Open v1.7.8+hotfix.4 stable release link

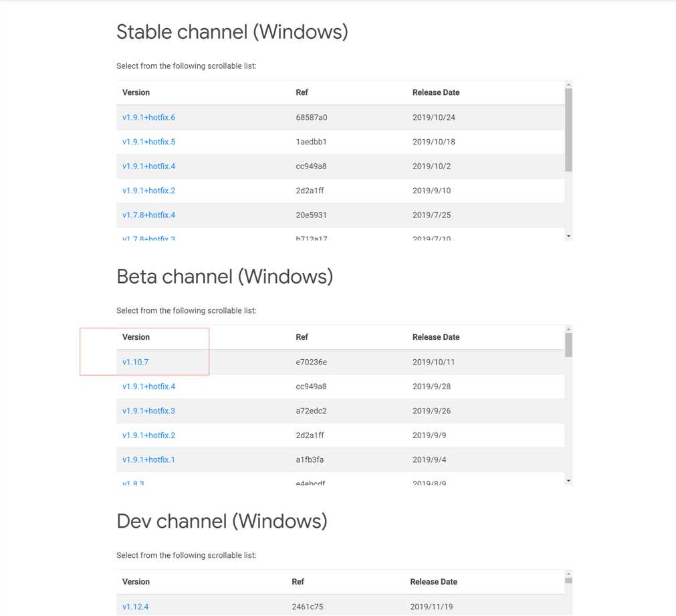pos(148,215)
